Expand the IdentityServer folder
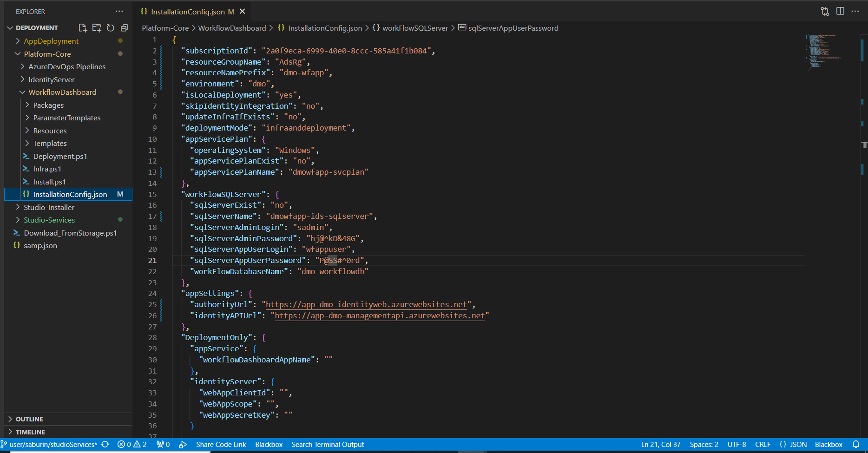 (52, 80)
